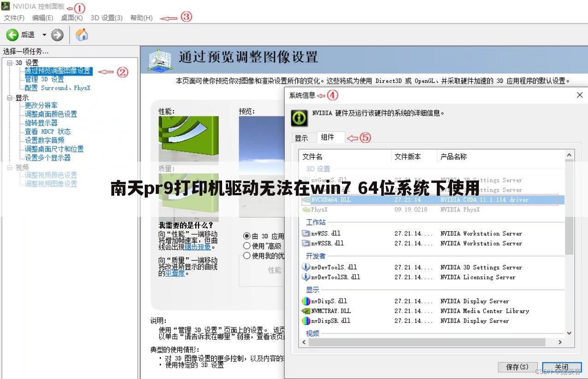Viewport: 588px width, 379px height.
Task: Click the 工作站 group header
Action: coord(316,222)
